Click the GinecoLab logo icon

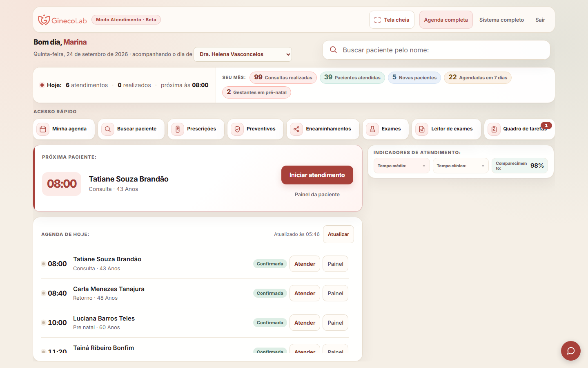pyautogui.click(x=44, y=20)
